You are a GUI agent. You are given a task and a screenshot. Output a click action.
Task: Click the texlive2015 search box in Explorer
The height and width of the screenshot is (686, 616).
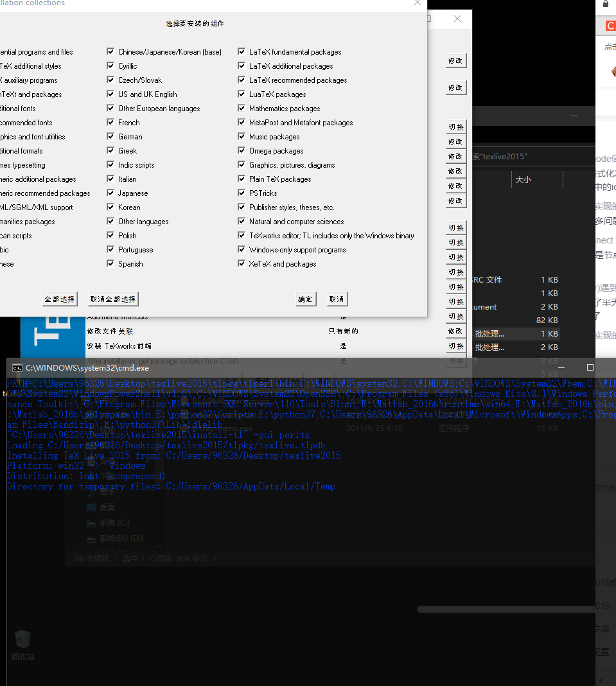coord(533,157)
